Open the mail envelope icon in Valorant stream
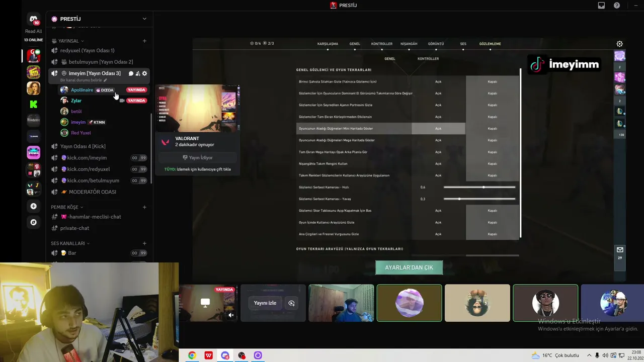The height and width of the screenshot is (362, 644). (x=620, y=250)
